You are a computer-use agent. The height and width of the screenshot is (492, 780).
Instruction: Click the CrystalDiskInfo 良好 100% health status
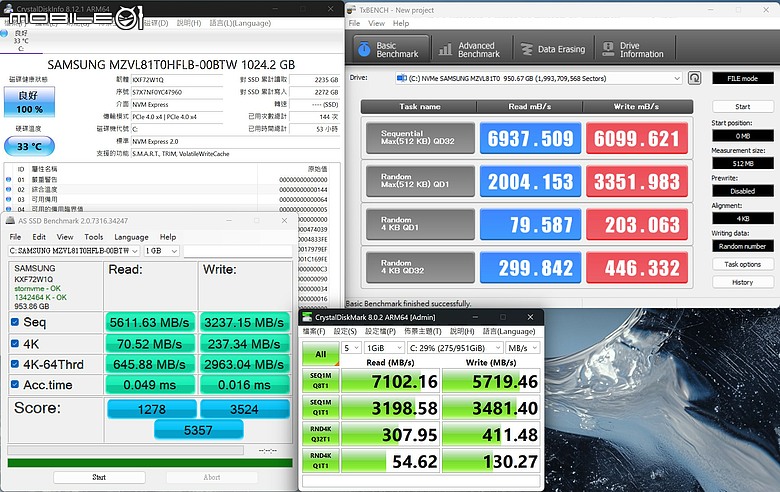[29, 102]
